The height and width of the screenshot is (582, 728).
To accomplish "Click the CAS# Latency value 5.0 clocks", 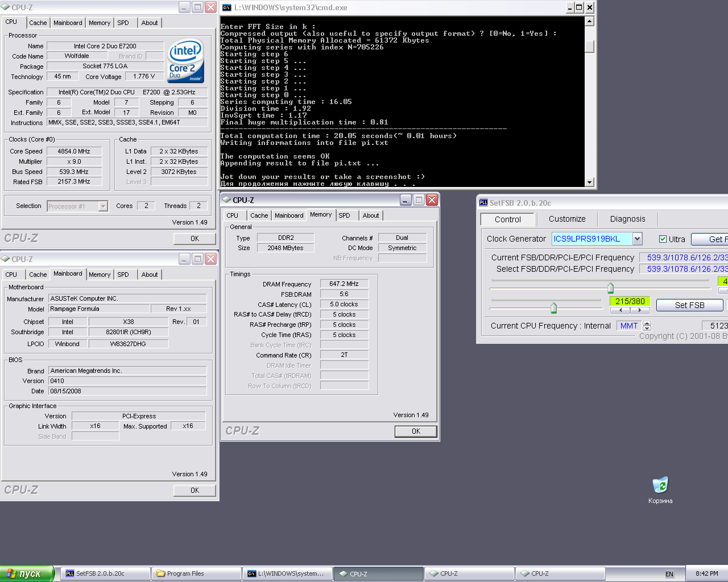I will [x=344, y=304].
